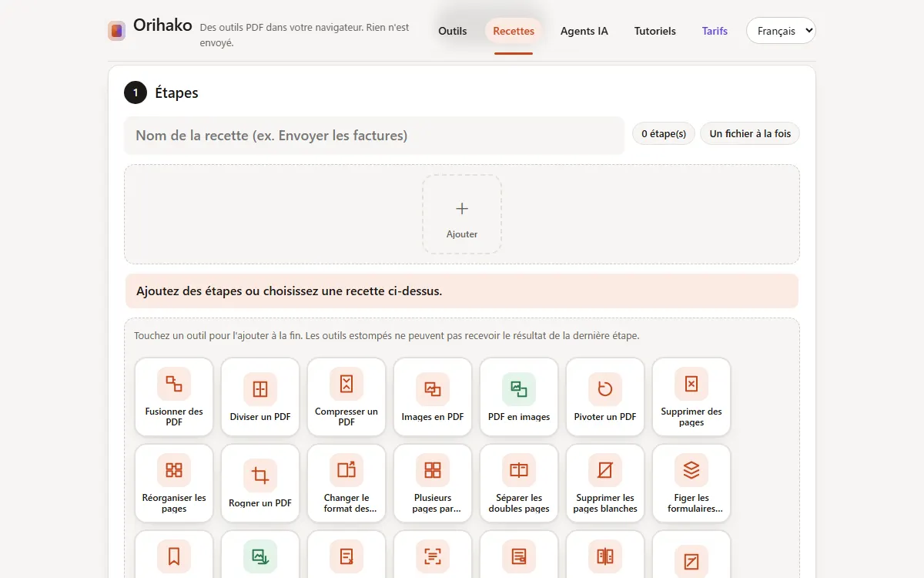Select the green image-download icon tile

coord(260,555)
